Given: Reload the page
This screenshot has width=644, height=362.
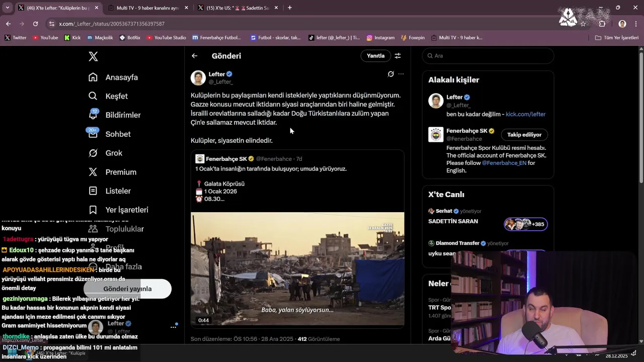Looking at the screenshot, I should (x=35, y=24).
